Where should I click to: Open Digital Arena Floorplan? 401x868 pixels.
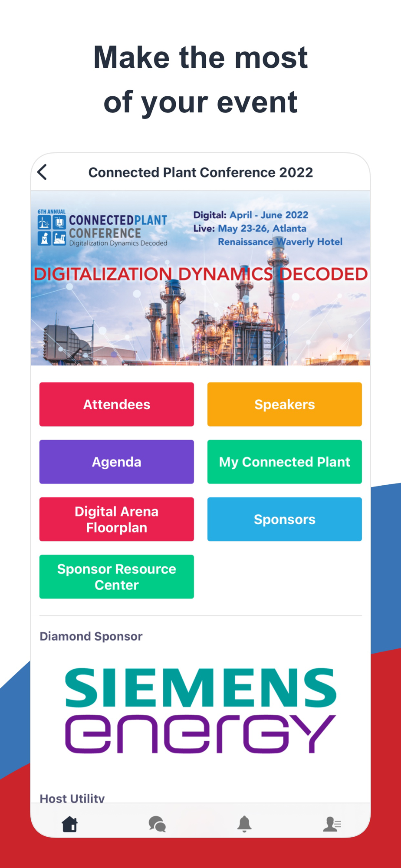(117, 519)
